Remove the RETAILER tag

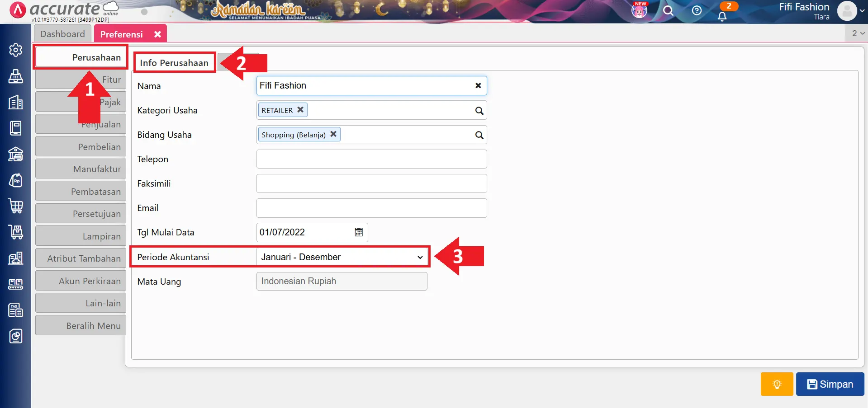pyautogui.click(x=300, y=110)
